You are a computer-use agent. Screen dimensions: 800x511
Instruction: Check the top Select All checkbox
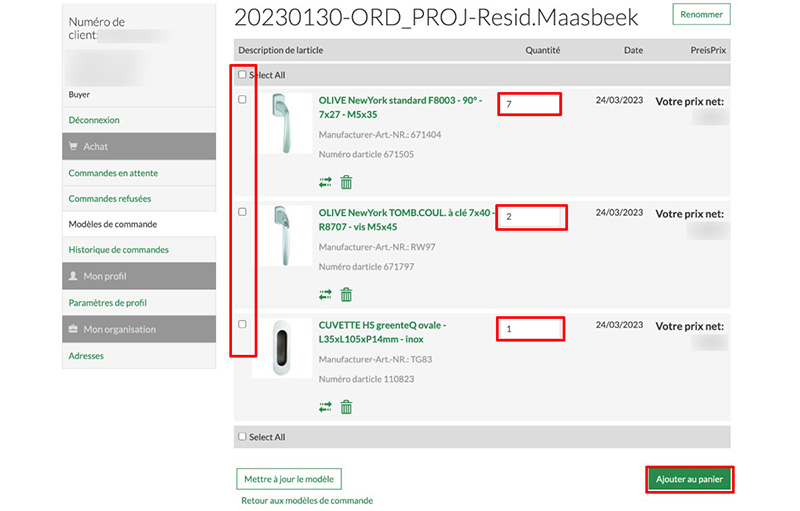pyautogui.click(x=242, y=75)
